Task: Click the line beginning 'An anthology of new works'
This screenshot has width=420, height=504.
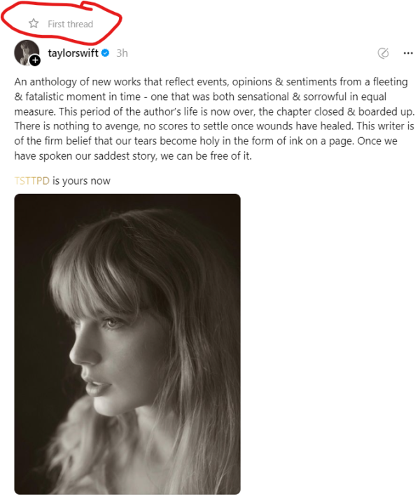Action: 210,82
